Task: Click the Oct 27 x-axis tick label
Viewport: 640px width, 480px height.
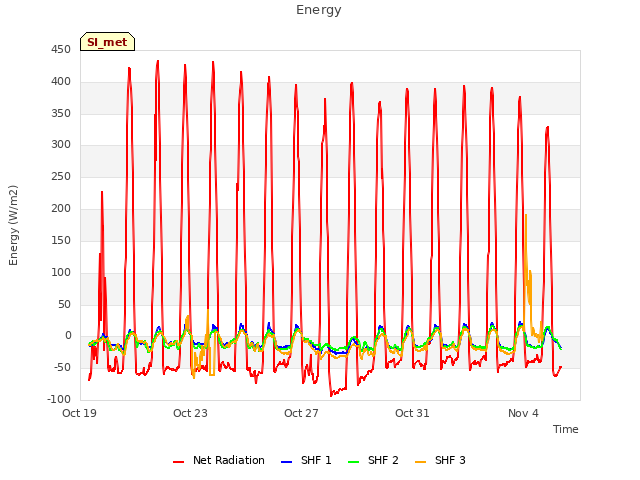Action: click(x=301, y=413)
